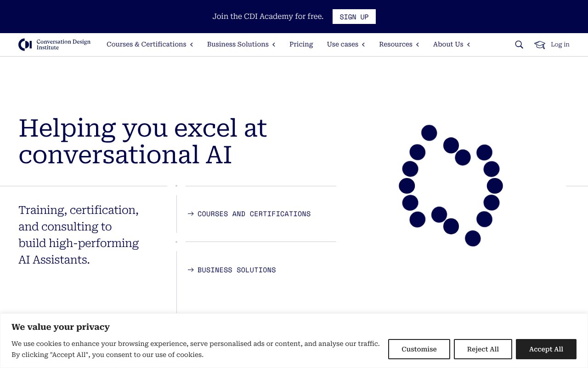Viewport: 588px width, 368px height.
Task: Click the dotted circle illustration graphic
Action: click(x=450, y=185)
